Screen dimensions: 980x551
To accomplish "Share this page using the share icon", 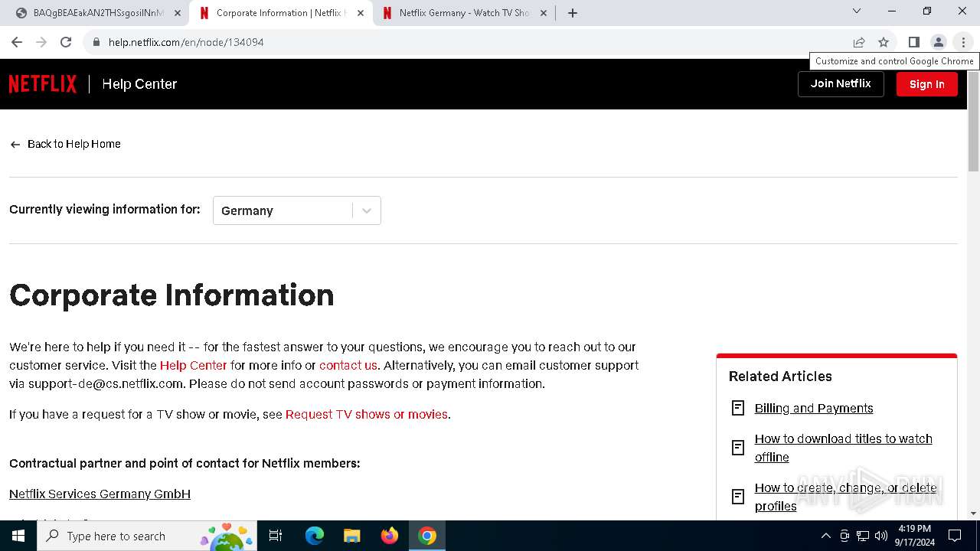I will pos(859,42).
